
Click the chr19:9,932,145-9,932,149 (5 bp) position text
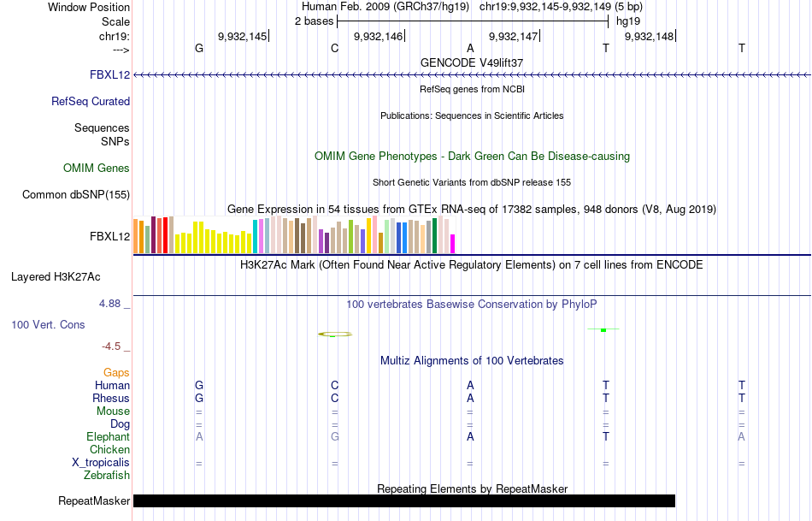pos(561,7)
